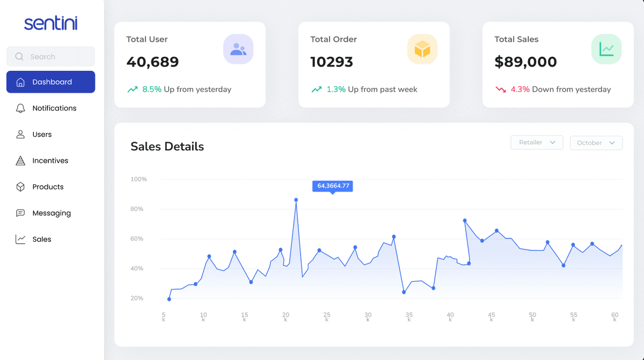Click the magnifier icon in search box
Image resolution: width=644 pixels, height=360 pixels.
pos(19,56)
